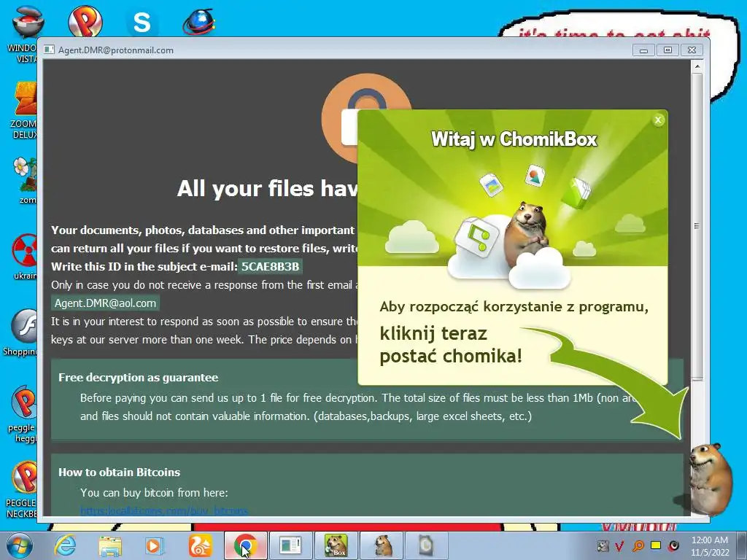Click the ransom note vertical scrollbar thumb
Image resolution: width=747 pixels, height=560 pixels.
click(697, 226)
